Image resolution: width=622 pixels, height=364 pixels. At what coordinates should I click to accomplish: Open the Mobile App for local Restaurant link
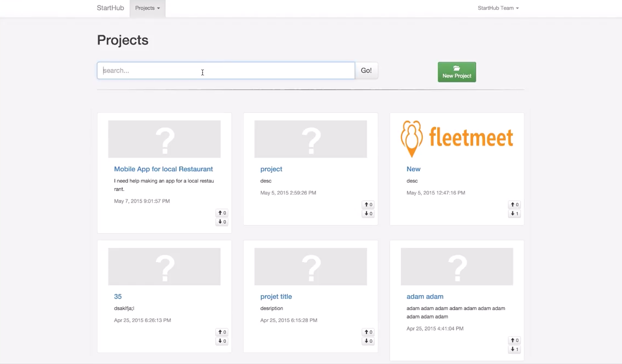click(164, 169)
